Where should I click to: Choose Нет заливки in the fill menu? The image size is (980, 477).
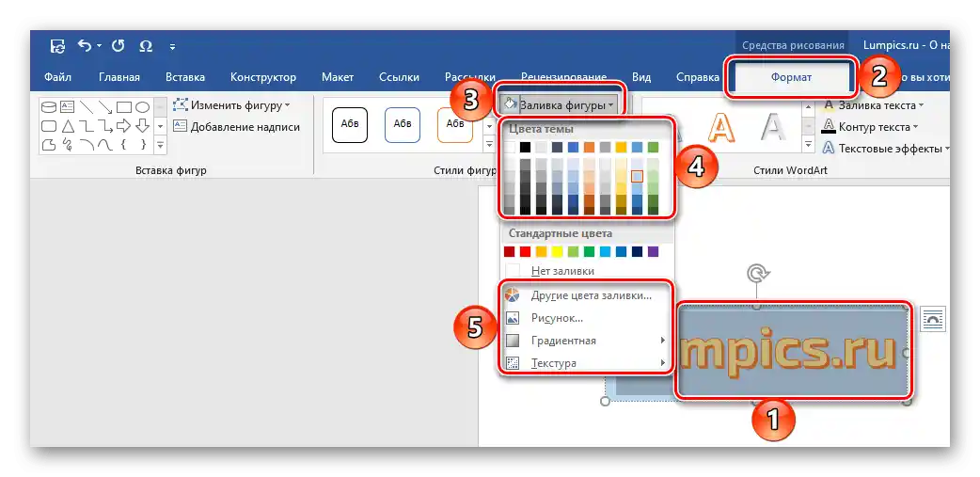point(588,271)
